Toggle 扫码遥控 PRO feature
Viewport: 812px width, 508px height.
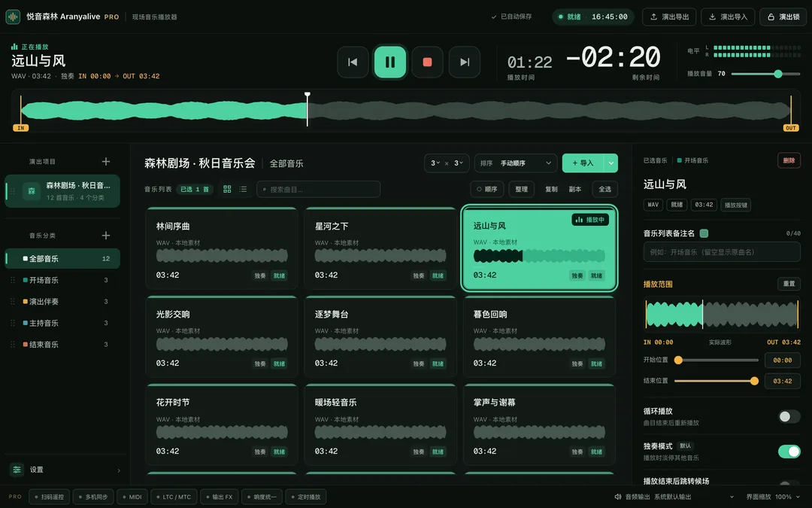(49, 497)
